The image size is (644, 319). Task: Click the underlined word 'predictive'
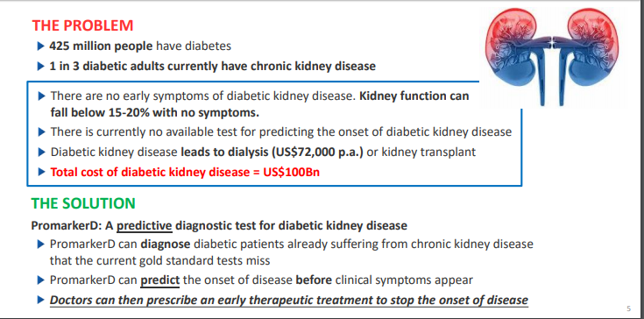[145, 226]
